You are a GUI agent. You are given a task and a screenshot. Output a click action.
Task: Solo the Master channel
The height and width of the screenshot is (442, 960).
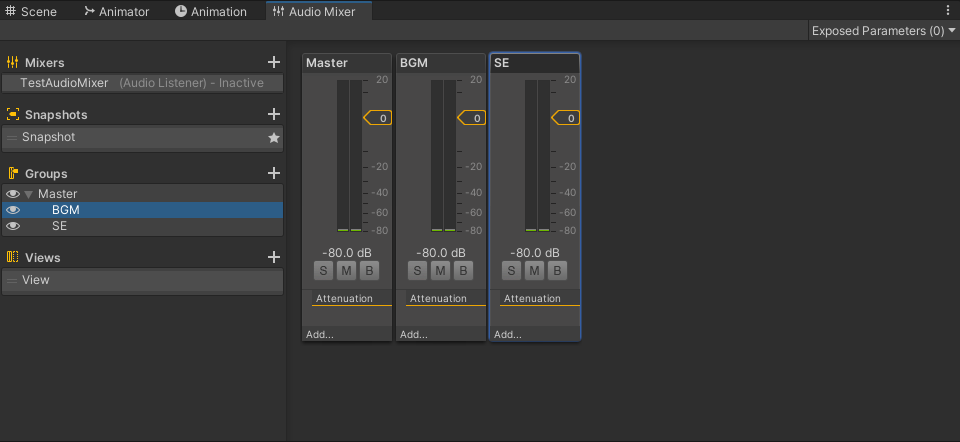[323, 271]
